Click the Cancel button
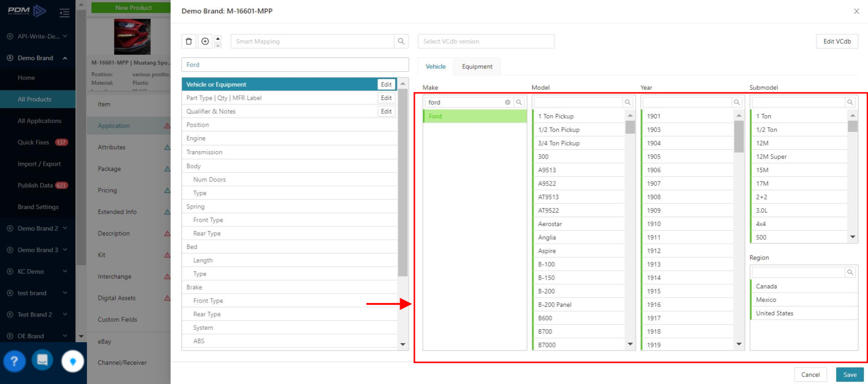 [x=810, y=375]
